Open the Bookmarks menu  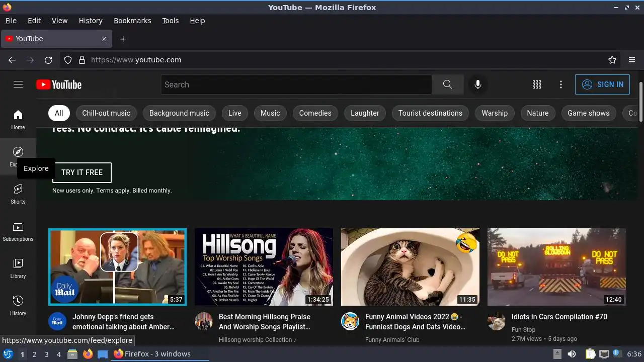(x=132, y=21)
